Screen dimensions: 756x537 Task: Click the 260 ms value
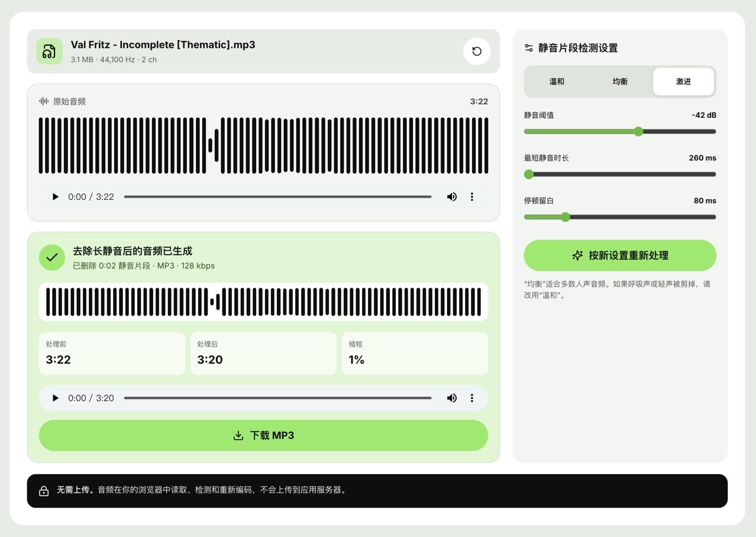coord(703,158)
